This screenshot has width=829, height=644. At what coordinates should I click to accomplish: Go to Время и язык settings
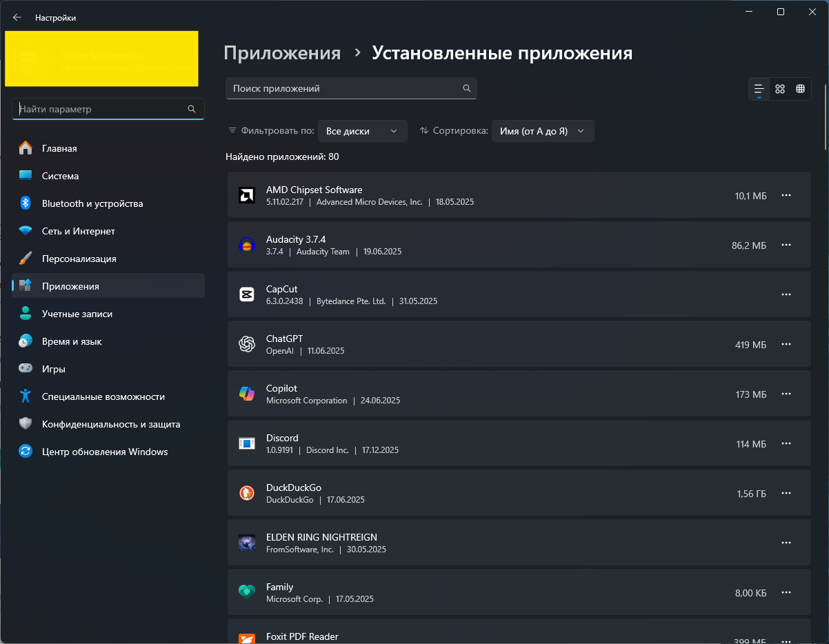coord(108,341)
